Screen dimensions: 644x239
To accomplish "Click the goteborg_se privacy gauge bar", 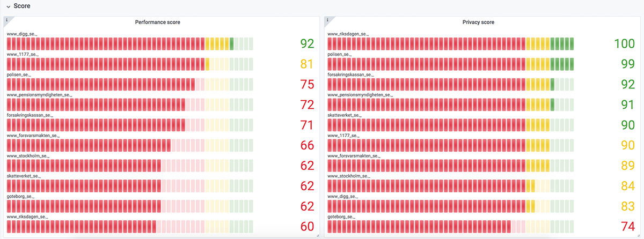I will 451,227.
